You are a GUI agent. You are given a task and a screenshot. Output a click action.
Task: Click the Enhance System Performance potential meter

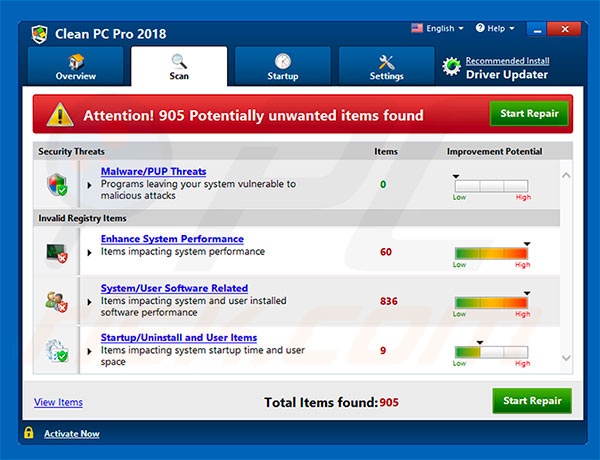[x=491, y=253]
